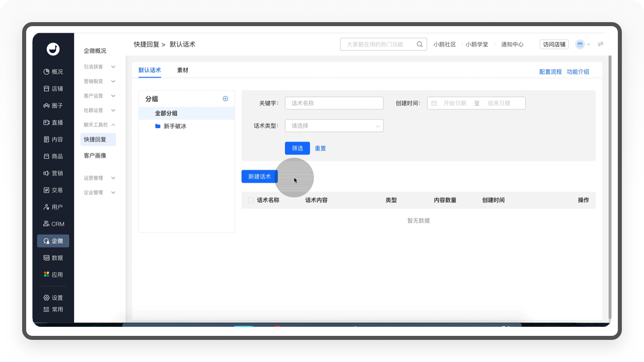The image size is (644, 362).
Task: Tick the select-all checkbox in table header
Action: coord(251,200)
